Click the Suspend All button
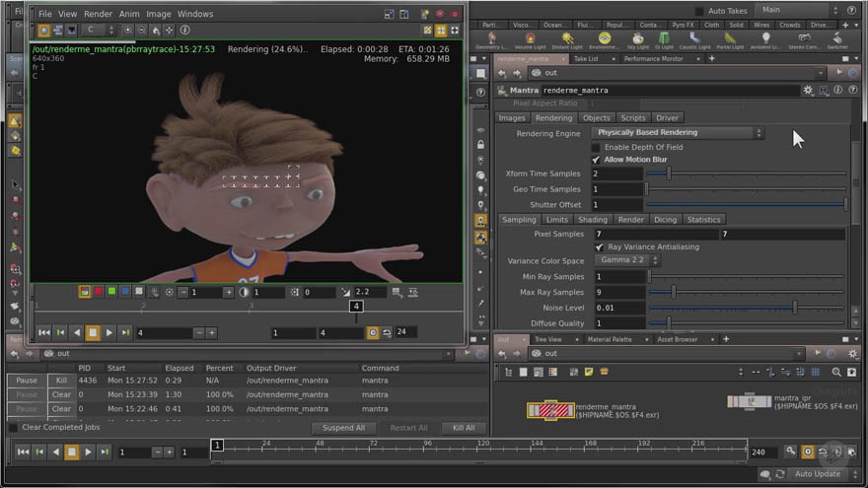 (x=343, y=428)
